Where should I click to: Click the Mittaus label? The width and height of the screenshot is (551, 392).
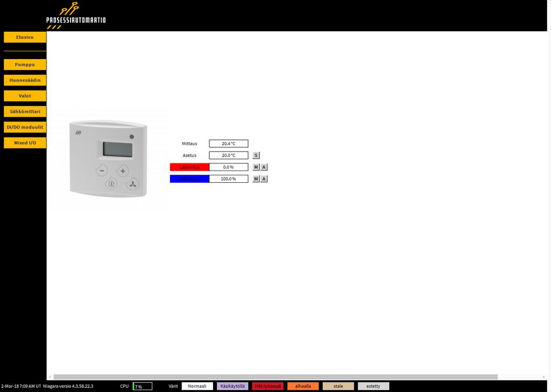click(189, 144)
